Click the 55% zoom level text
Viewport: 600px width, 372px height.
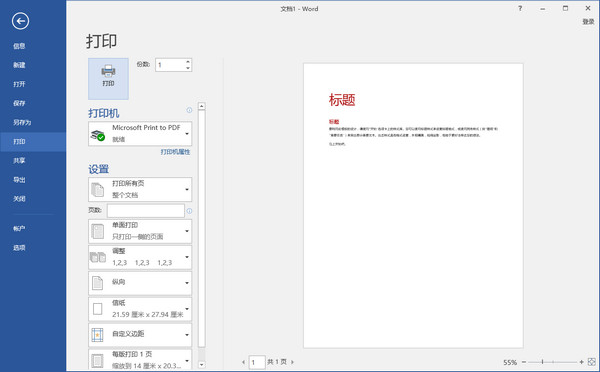coord(510,362)
